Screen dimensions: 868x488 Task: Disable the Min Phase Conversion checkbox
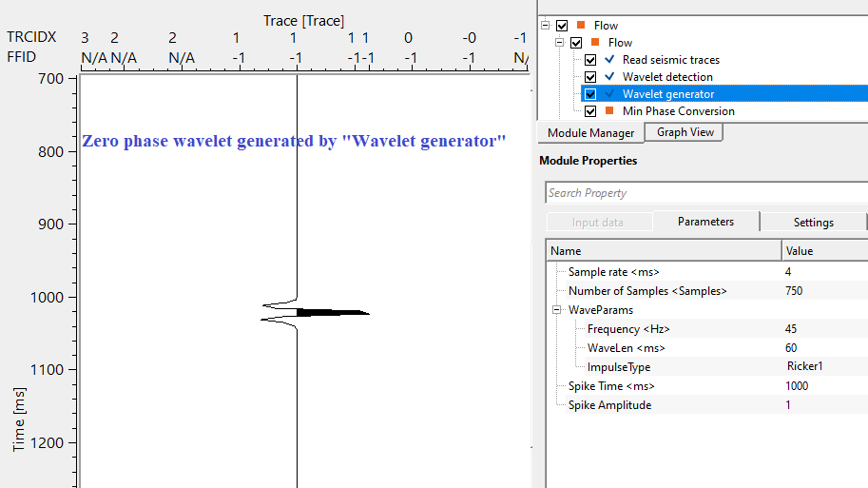coord(591,111)
